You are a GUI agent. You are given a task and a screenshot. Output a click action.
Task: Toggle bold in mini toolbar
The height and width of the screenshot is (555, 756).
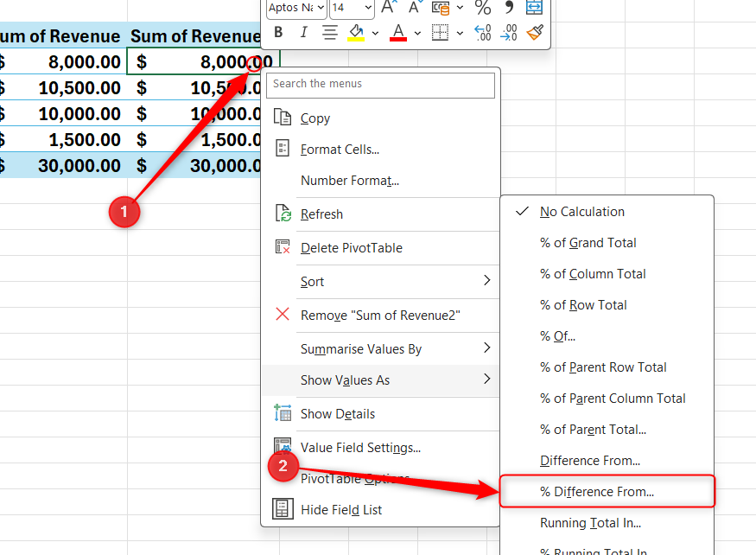pos(278,32)
